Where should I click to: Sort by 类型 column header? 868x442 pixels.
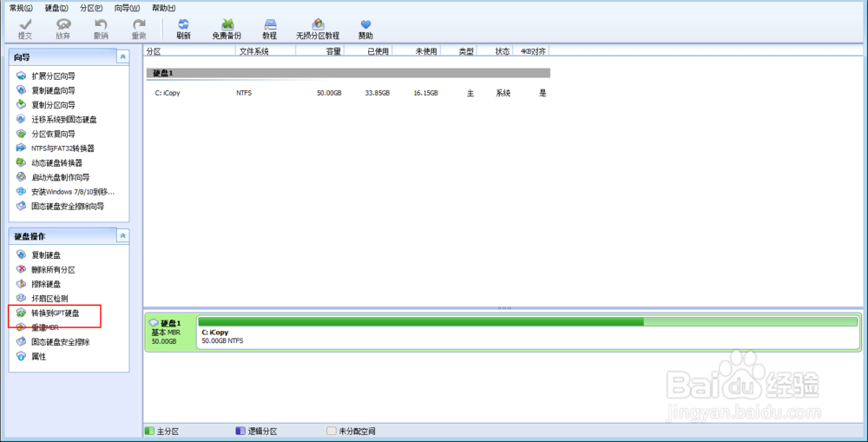(457, 51)
